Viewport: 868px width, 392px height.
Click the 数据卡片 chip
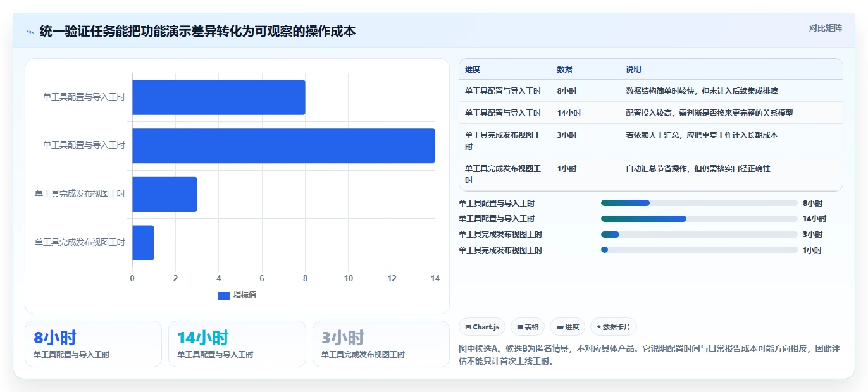(614, 327)
